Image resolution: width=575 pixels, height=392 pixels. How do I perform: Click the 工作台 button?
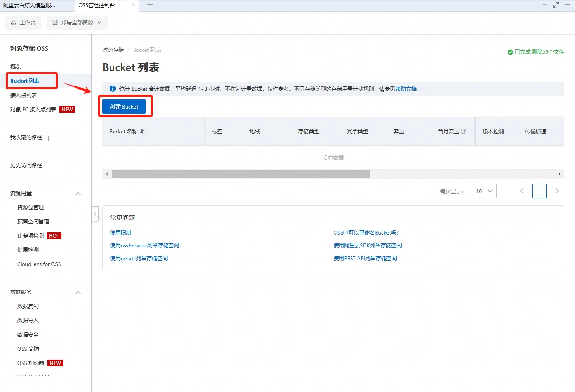point(23,23)
